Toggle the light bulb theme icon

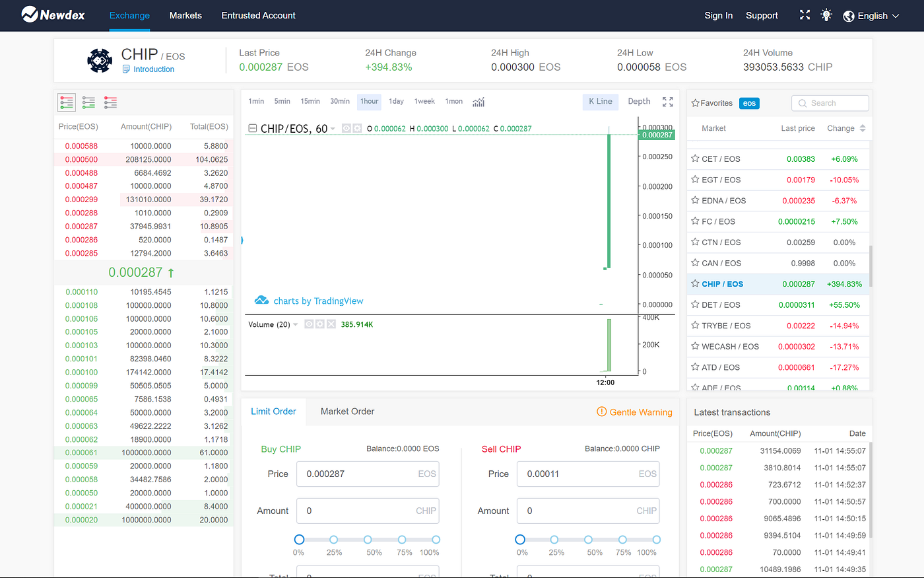pyautogui.click(x=826, y=15)
